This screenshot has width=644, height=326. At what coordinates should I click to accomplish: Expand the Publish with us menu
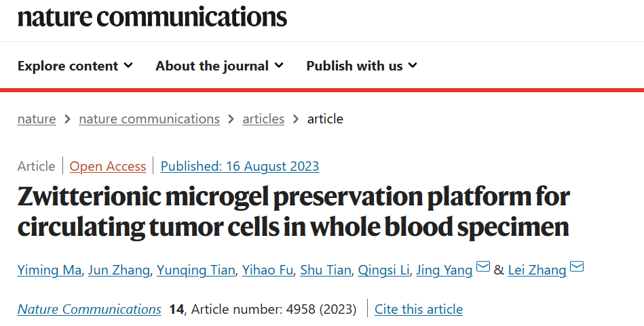coord(362,66)
